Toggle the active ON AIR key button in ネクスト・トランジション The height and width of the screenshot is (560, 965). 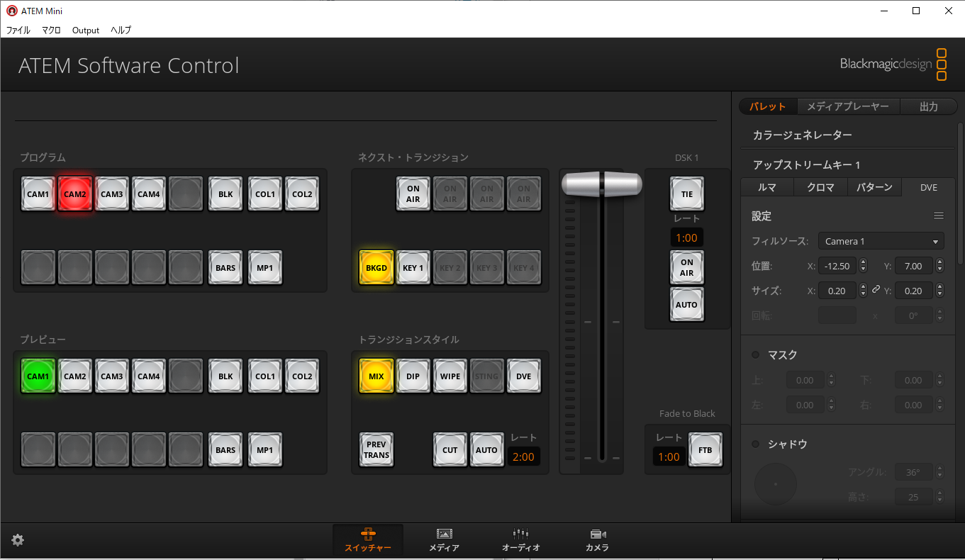click(413, 194)
